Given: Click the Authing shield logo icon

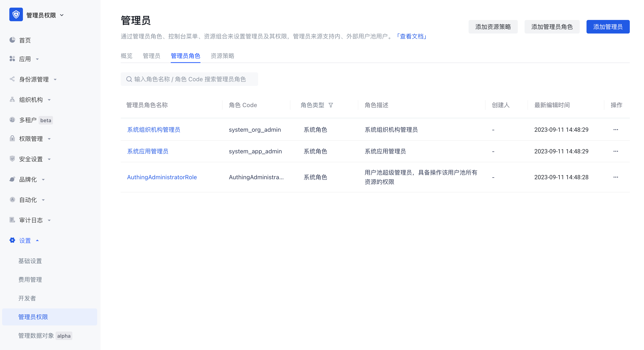Looking at the screenshot, I should [16, 14].
